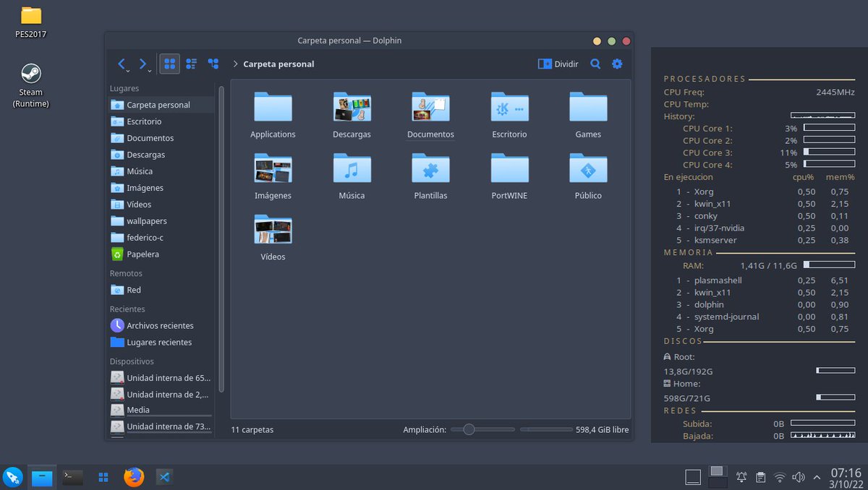Viewport: 868px width, 490px height.
Task: Select the Público folder
Action: coord(588,176)
